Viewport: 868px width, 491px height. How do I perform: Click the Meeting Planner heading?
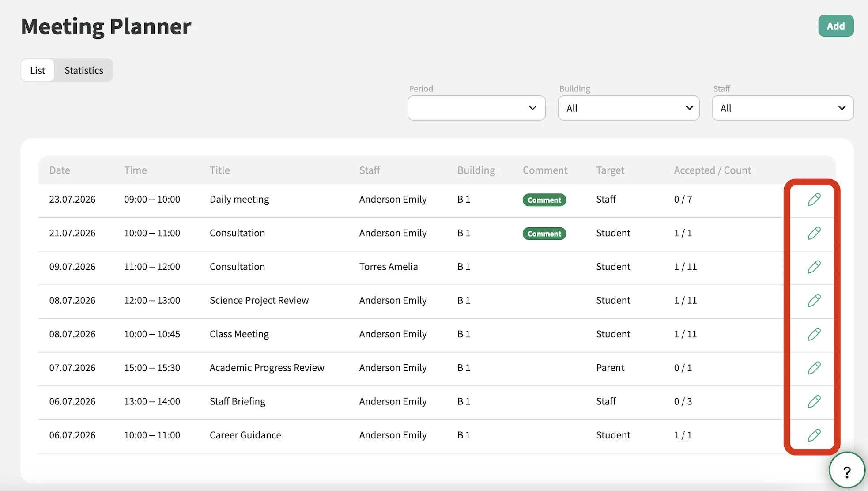(106, 26)
